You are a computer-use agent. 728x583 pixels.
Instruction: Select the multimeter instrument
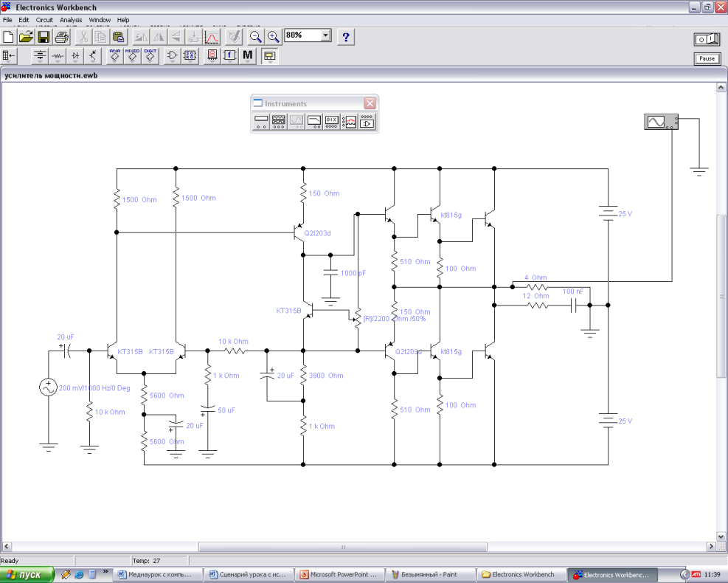pyautogui.click(x=261, y=121)
